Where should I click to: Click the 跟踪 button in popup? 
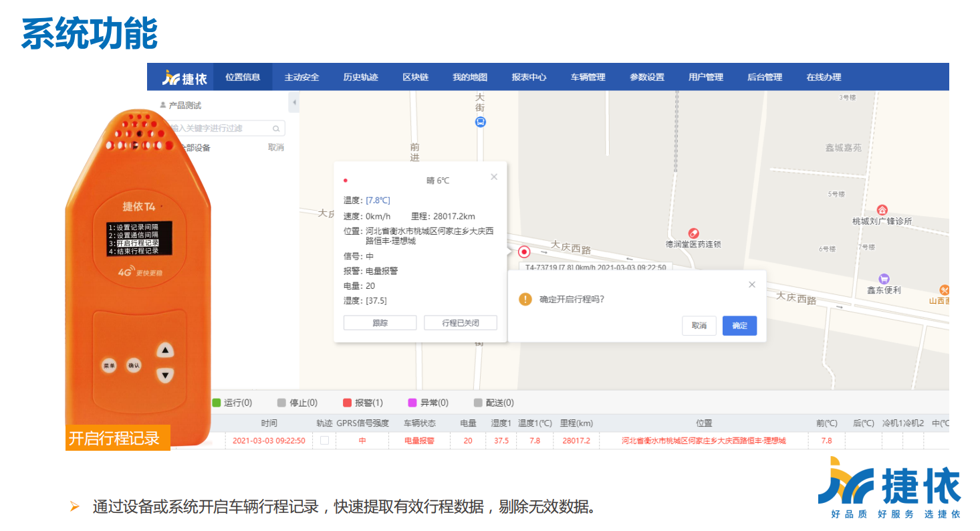tap(380, 323)
